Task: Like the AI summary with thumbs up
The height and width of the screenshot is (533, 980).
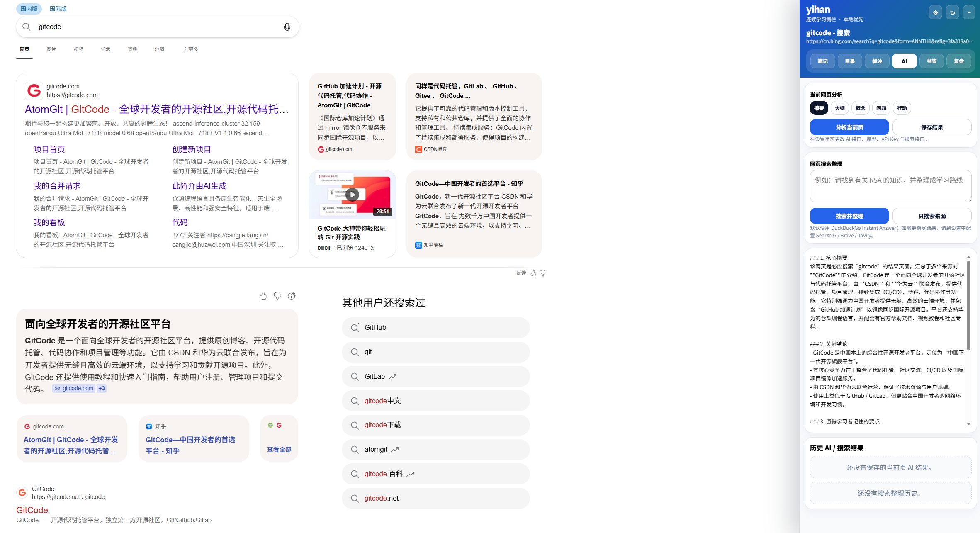Action: tap(263, 296)
